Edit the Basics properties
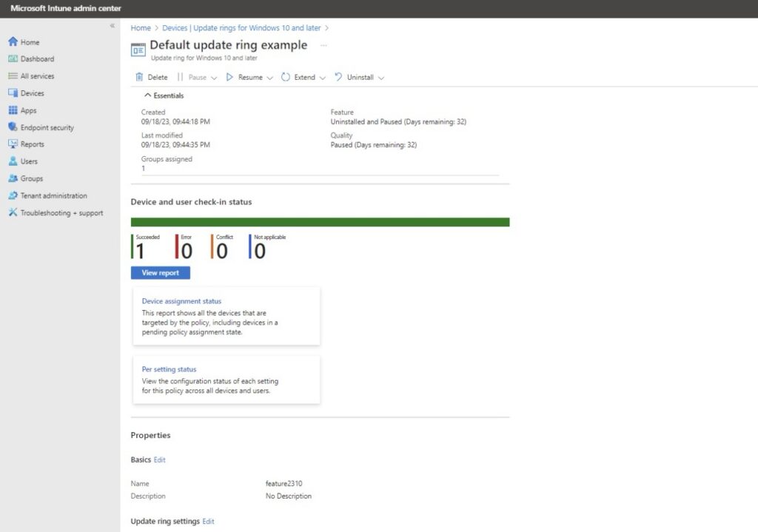Image resolution: width=758 pixels, height=532 pixels. coord(159,459)
